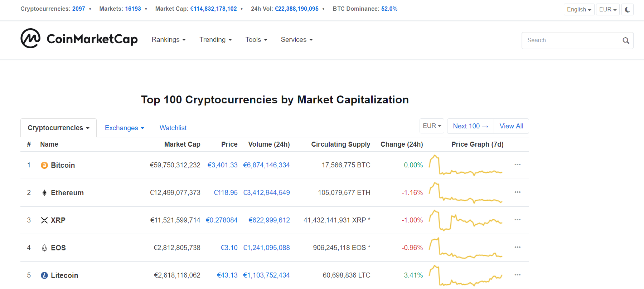Image resolution: width=644 pixels, height=289 pixels.
Task: Click the Litecoin coin icon
Action: (x=44, y=275)
